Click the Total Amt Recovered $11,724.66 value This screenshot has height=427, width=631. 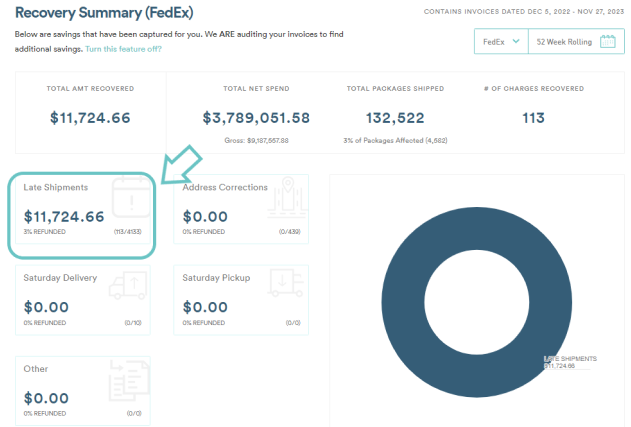pos(90,118)
